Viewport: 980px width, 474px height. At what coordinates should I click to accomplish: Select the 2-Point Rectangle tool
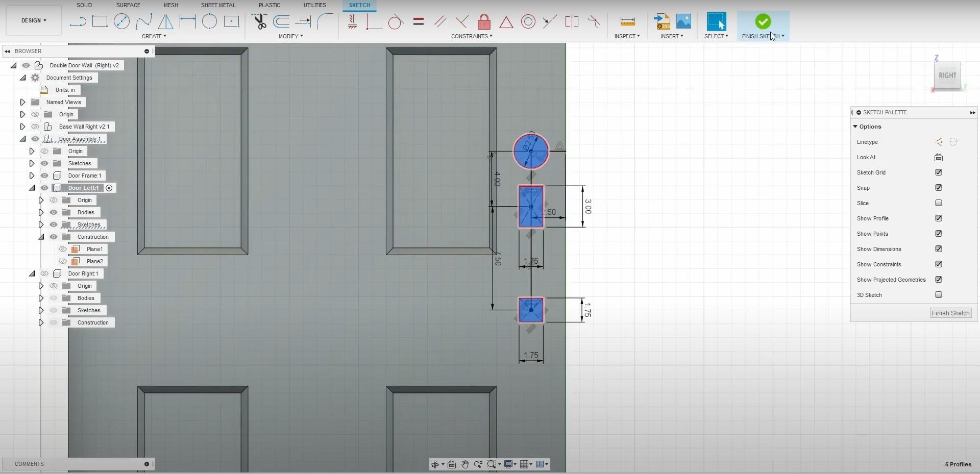tap(100, 21)
